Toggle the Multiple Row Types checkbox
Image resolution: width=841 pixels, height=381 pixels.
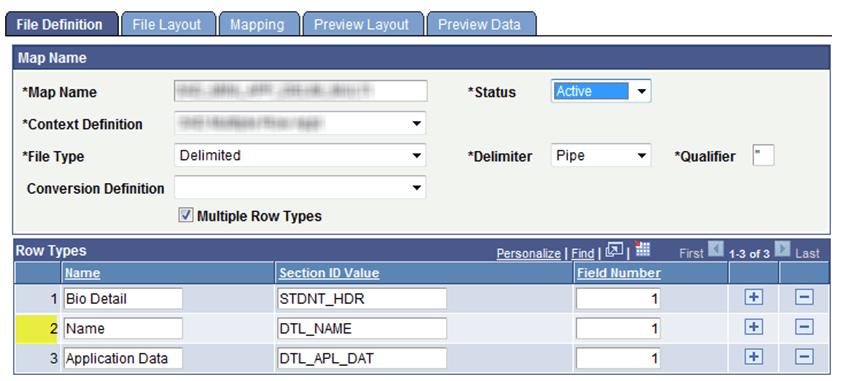click(186, 216)
